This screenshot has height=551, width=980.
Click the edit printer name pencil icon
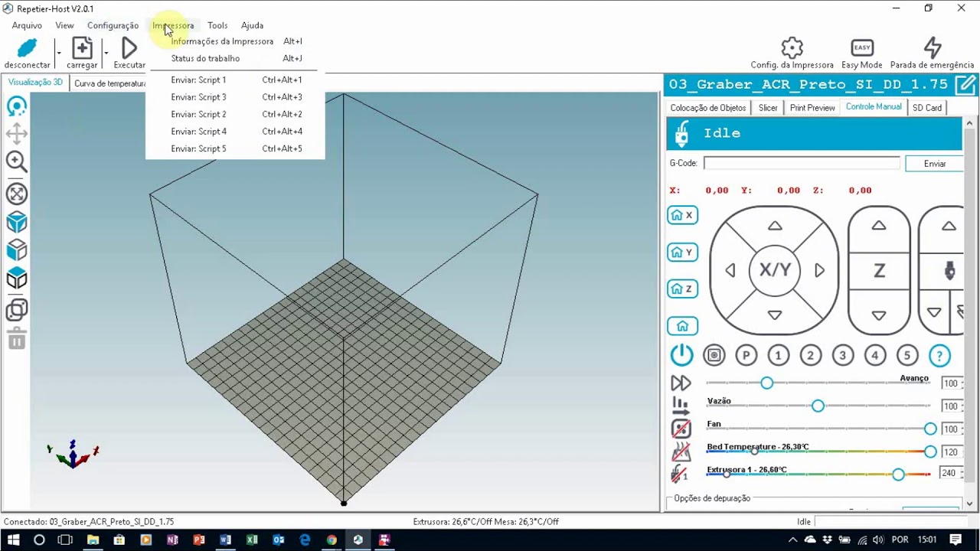(x=965, y=84)
